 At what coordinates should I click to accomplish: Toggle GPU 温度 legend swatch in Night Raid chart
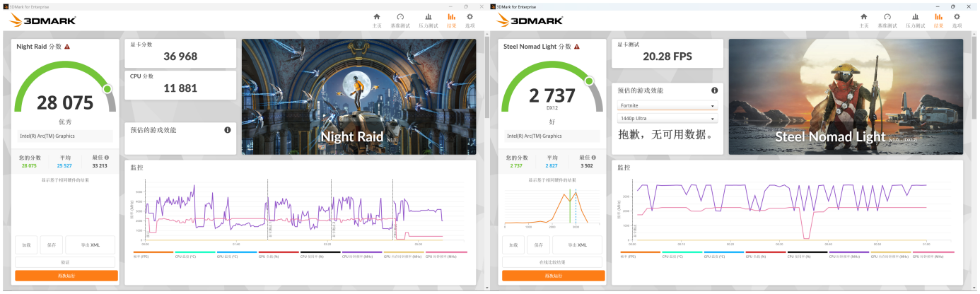pos(237,254)
